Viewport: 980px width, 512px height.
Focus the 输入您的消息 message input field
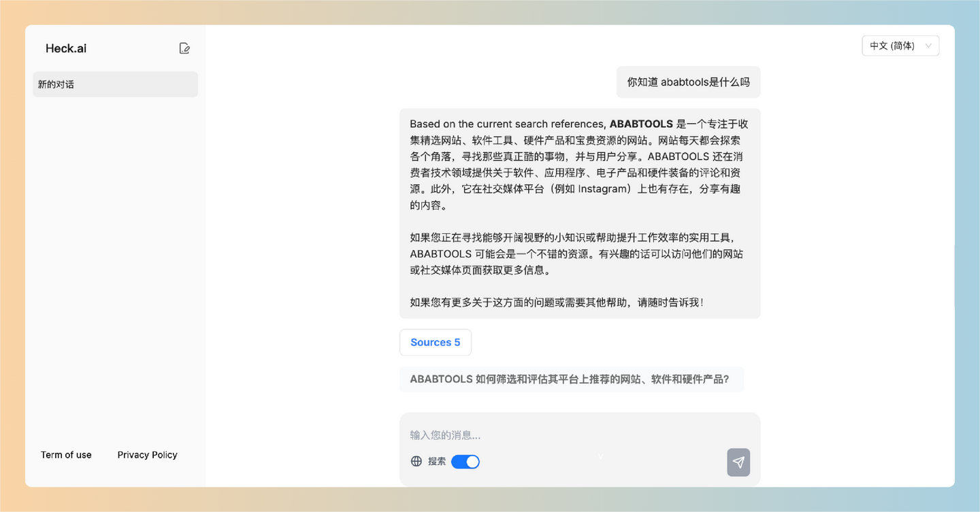click(580, 435)
